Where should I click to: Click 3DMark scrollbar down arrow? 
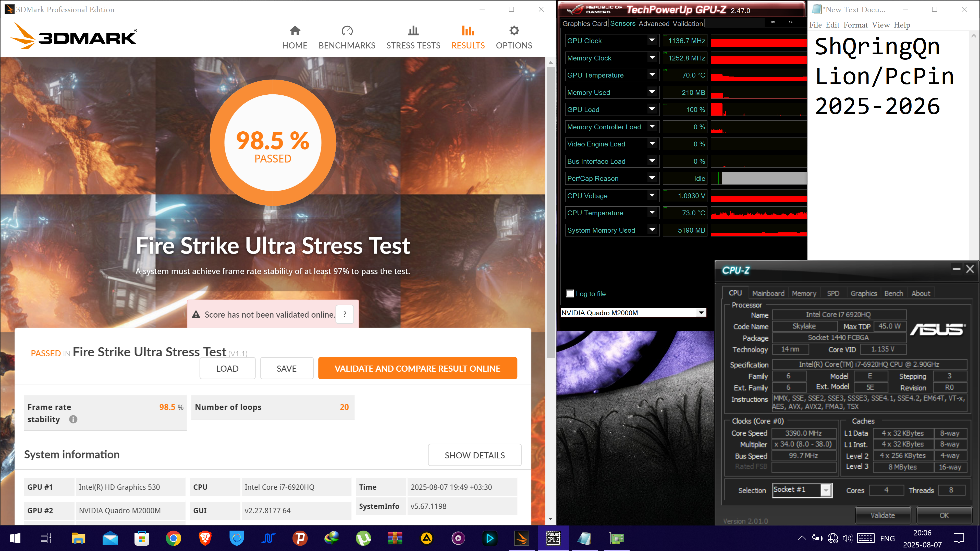pos(550,519)
